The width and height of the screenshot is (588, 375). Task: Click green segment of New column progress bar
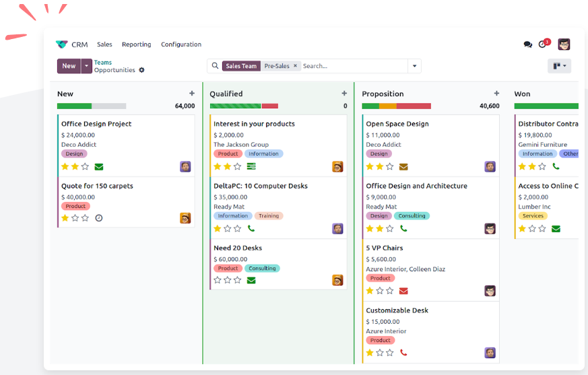tap(74, 106)
